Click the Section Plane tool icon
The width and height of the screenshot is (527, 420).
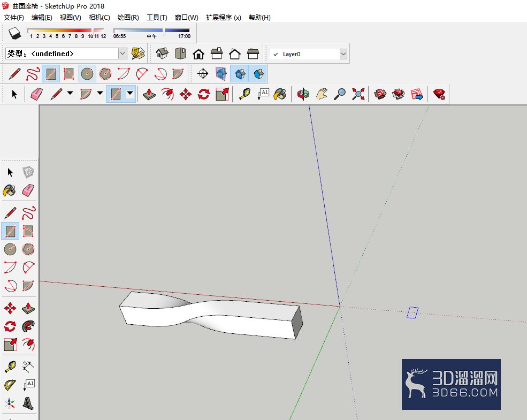(202, 74)
